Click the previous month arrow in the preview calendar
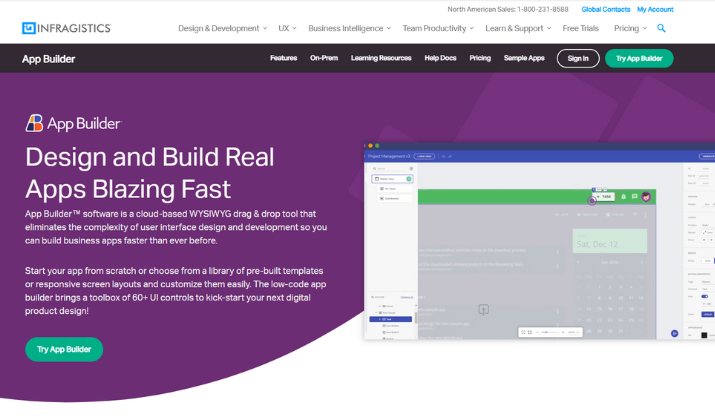The image size is (715, 420). pos(578,262)
